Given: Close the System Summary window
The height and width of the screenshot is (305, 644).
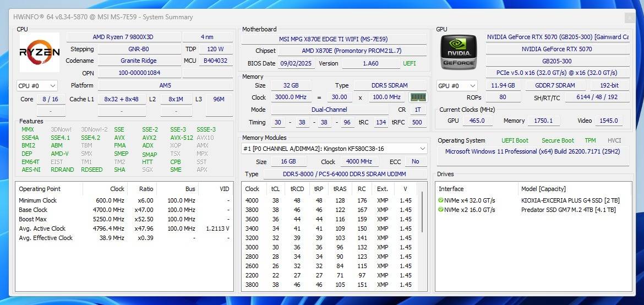Looking at the screenshot, I should point(629,18).
